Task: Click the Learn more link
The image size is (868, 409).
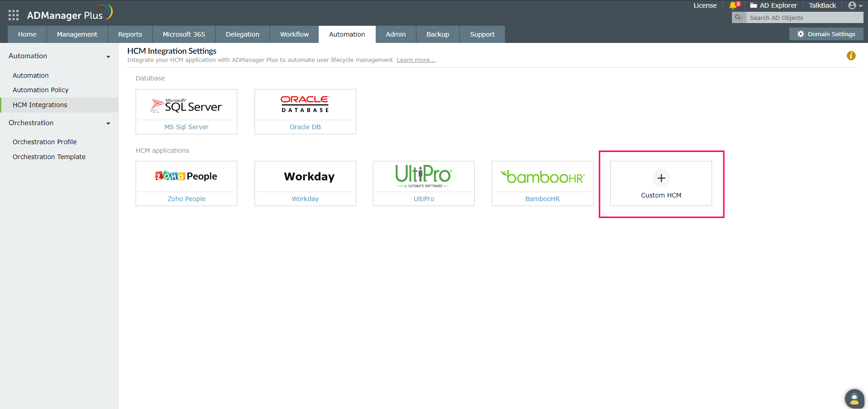Action: point(416,60)
